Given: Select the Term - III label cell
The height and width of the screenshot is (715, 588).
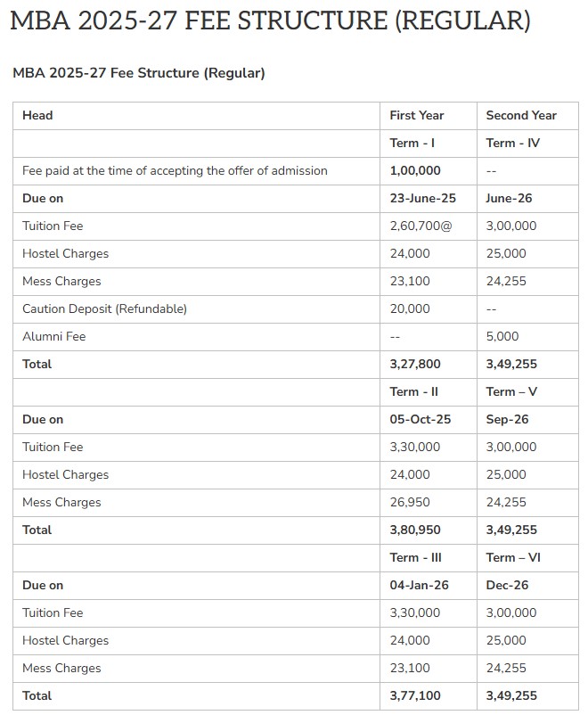Looking at the screenshot, I should pos(415,557).
